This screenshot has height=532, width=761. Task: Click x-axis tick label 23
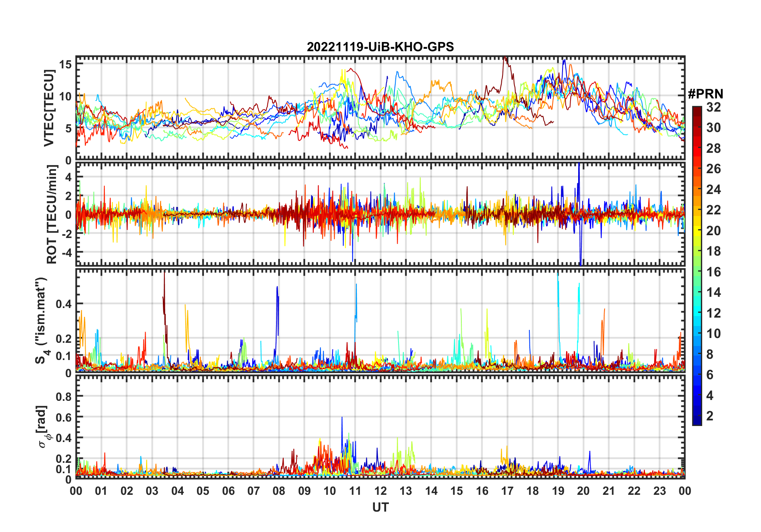(x=659, y=491)
